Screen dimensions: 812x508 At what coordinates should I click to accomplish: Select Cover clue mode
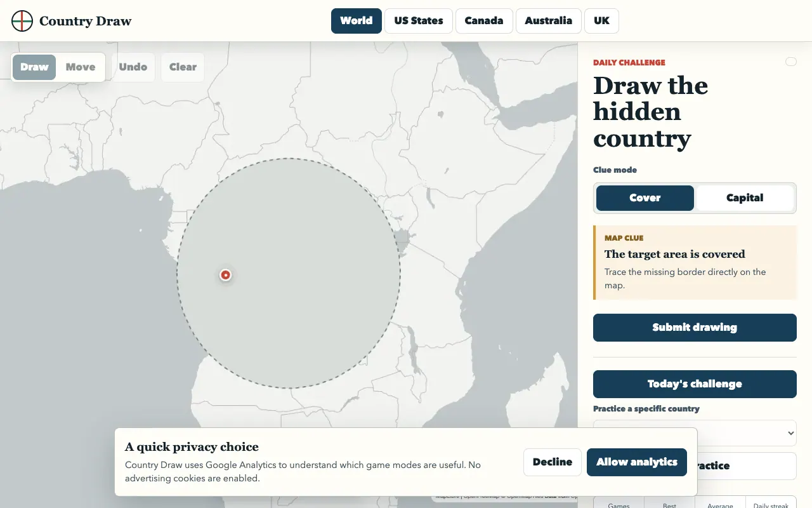point(645,198)
